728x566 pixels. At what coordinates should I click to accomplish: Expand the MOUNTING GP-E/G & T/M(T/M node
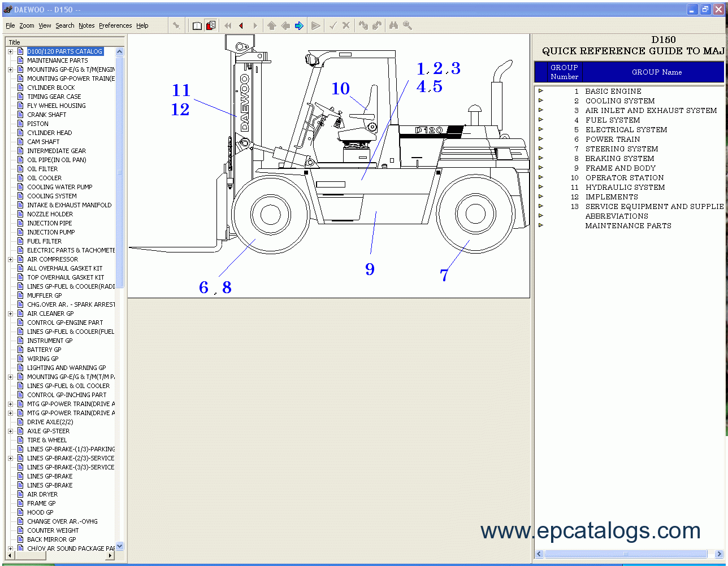(10, 377)
